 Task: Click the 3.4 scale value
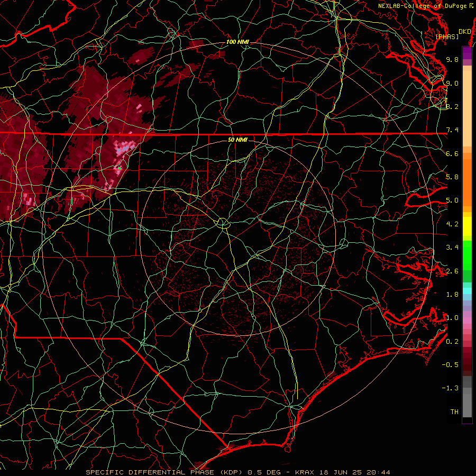click(452, 248)
